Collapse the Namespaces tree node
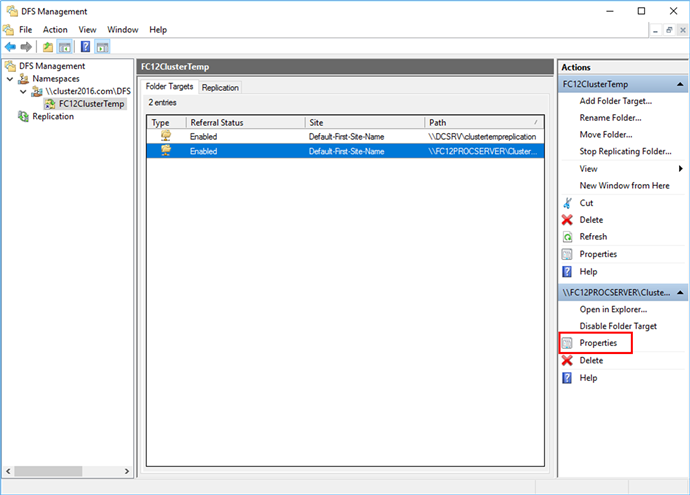 [x=10, y=79]
